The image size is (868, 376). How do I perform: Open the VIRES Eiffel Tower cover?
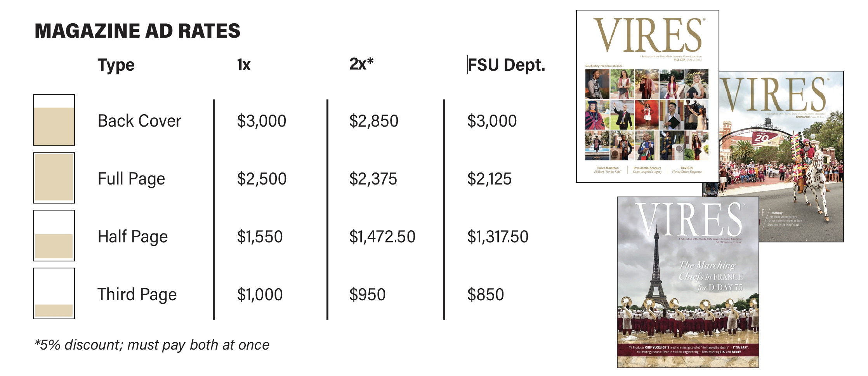point(688,282)
